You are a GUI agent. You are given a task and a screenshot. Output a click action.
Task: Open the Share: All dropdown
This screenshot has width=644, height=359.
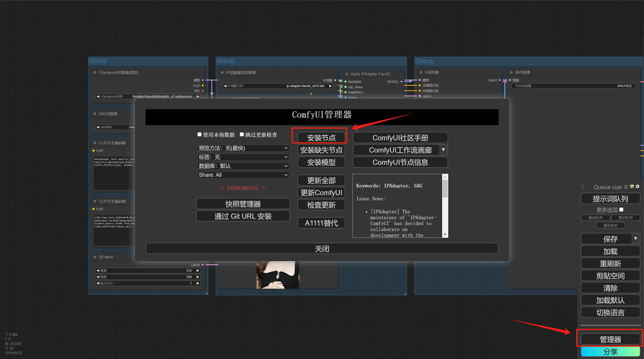pos(243,175)
